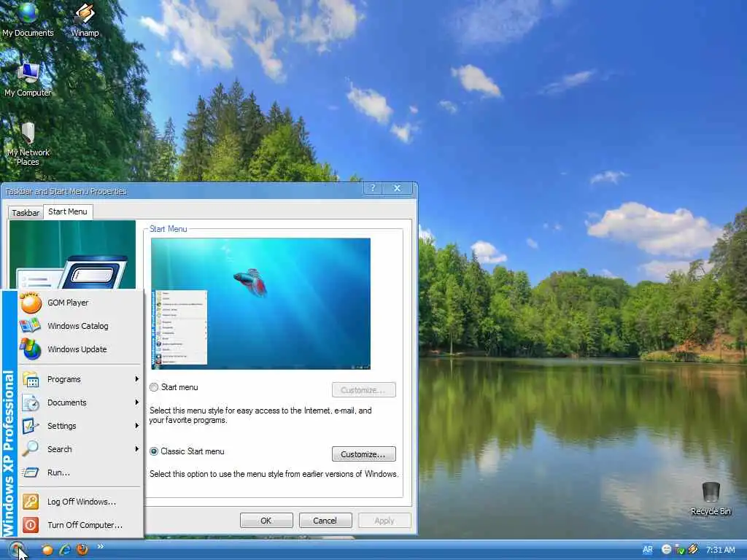Click the Settings menu icon
The image size is (747, 560).
31,426
